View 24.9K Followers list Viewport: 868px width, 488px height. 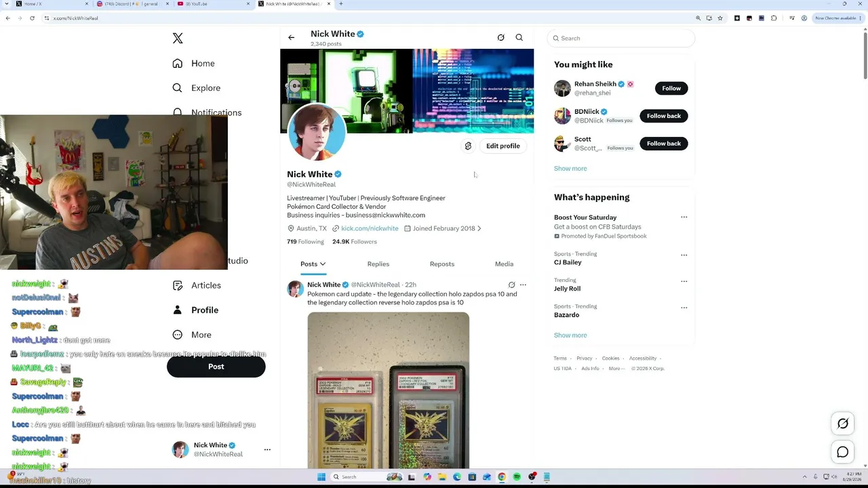(354, 242)
